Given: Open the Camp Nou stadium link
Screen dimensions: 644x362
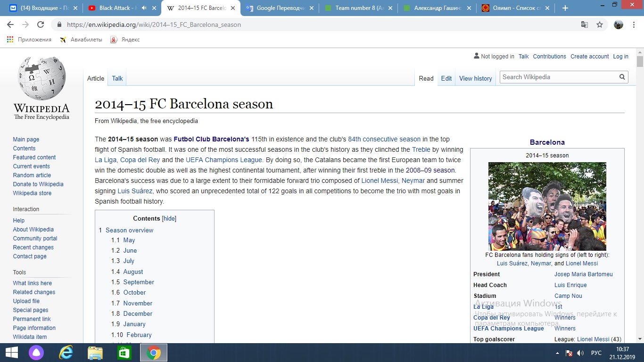Looking at the screenshot, I should point(568,296).
